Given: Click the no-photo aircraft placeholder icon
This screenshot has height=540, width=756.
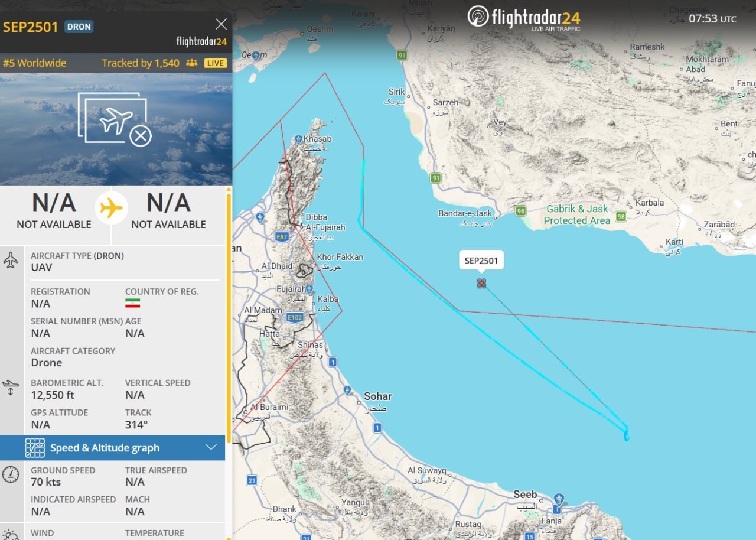Looking at the screenshot, I should pyautogui.click(x=115, y=121).
